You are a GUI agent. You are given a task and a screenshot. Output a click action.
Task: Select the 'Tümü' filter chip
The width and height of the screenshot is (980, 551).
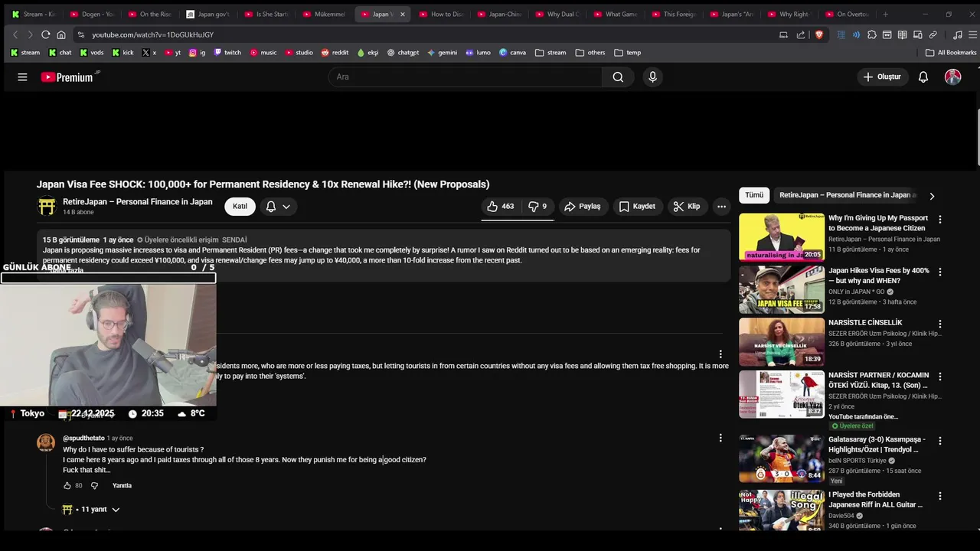(754, 195)
